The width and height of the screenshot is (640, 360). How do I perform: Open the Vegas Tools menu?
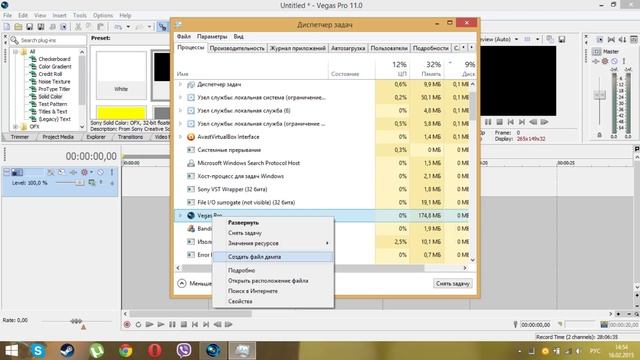pyautogui.click(x=80, y=15)
